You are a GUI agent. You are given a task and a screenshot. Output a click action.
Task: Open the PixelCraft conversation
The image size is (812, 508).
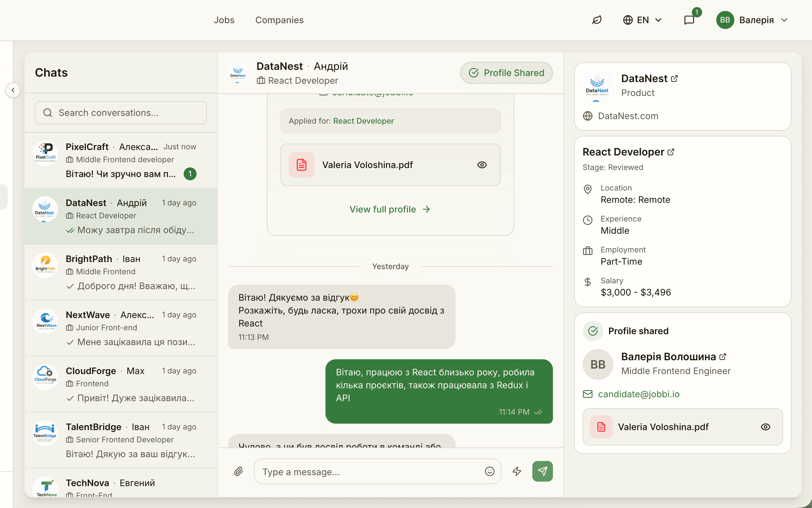[121, 161]
